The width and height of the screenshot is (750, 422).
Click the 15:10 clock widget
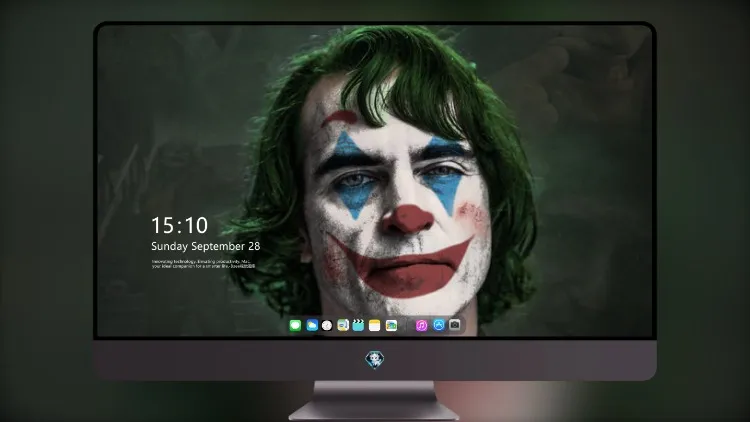(179, 225)
